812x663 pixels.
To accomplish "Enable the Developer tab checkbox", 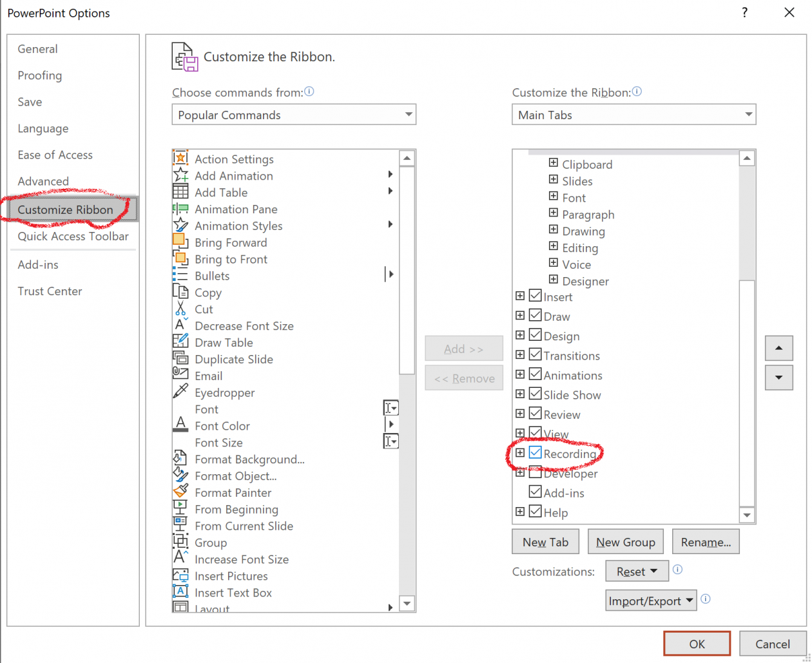I will pos(535,473).
